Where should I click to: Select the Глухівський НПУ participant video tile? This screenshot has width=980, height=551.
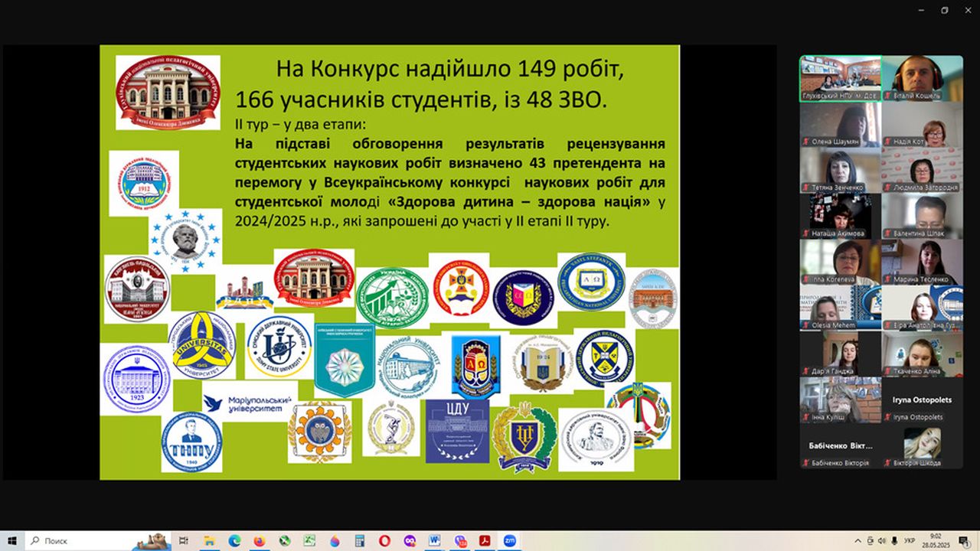(x=840, y=78)
